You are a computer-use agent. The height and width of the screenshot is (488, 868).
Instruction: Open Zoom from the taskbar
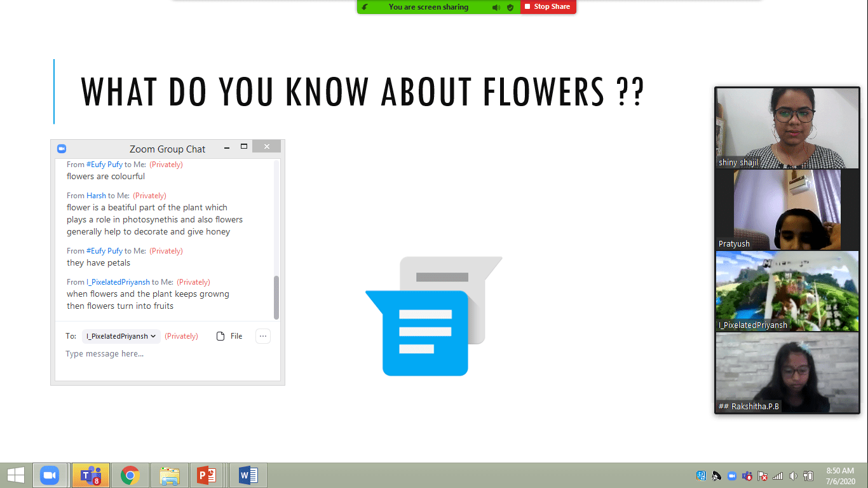pos(50,475)
